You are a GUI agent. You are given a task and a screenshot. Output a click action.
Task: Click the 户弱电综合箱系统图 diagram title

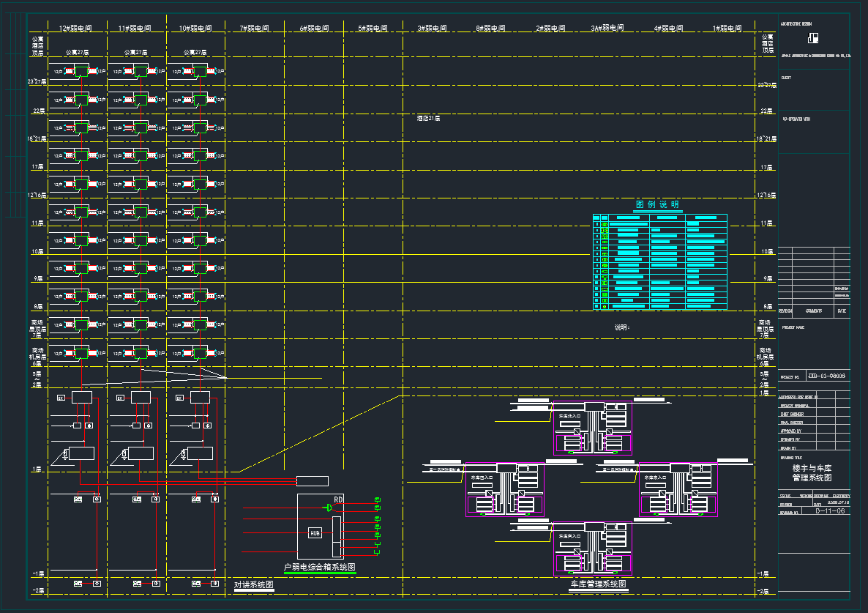[x=319, y=568]
